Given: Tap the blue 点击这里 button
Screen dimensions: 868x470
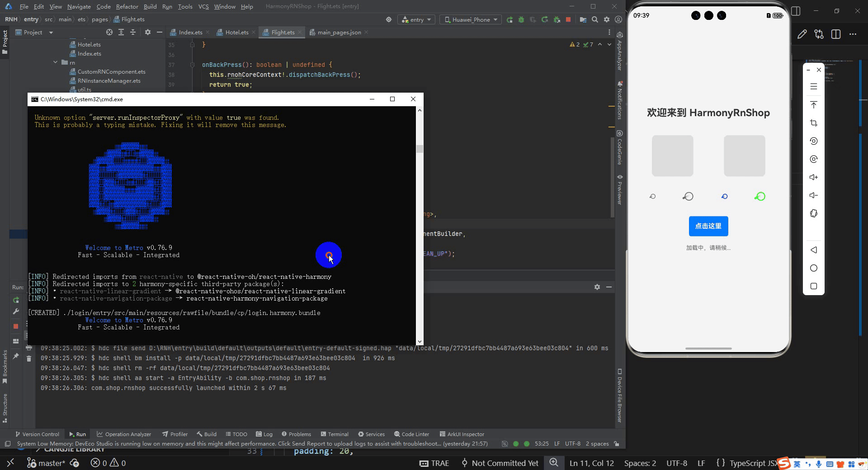Looking at the screenshot, I should pos(708,226).
